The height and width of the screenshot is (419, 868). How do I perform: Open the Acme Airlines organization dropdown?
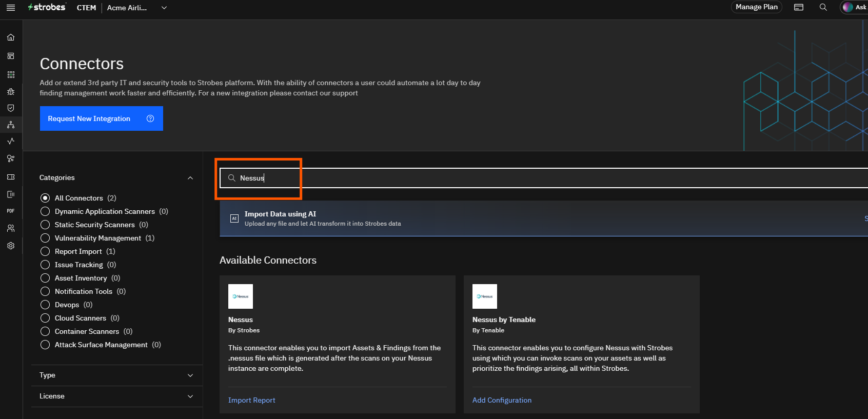coord(137,8)
